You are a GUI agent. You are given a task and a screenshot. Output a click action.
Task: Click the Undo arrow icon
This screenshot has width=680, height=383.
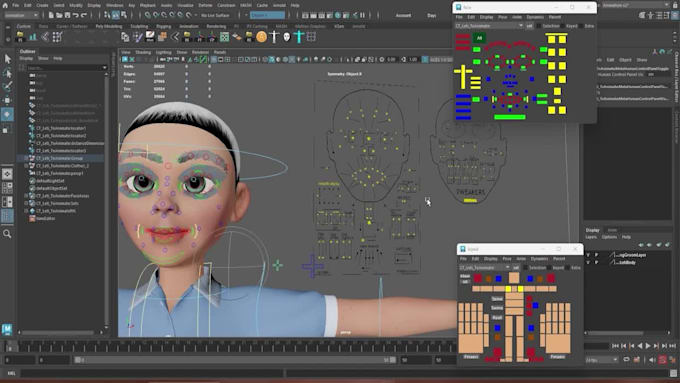[76, 15]
